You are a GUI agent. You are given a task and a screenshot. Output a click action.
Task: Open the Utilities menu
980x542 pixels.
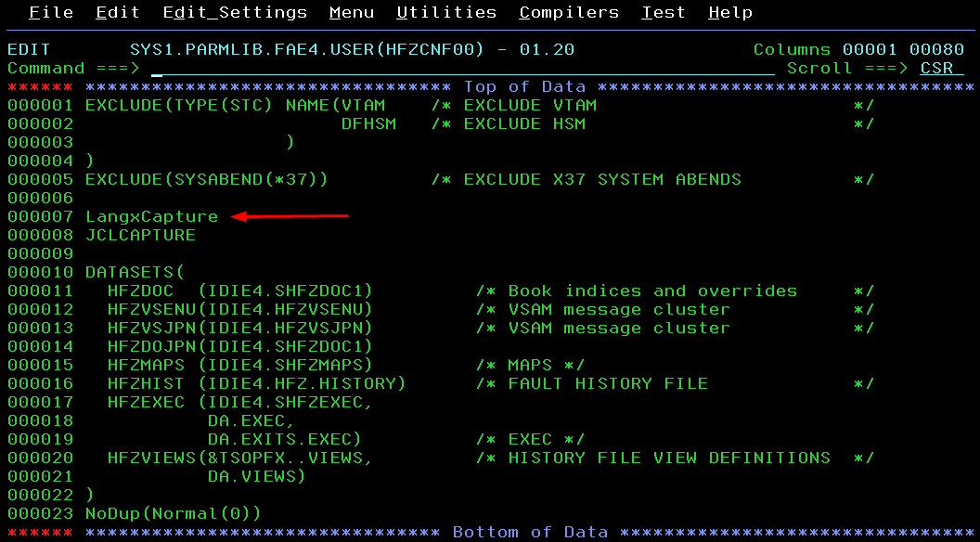click(446, 13)
